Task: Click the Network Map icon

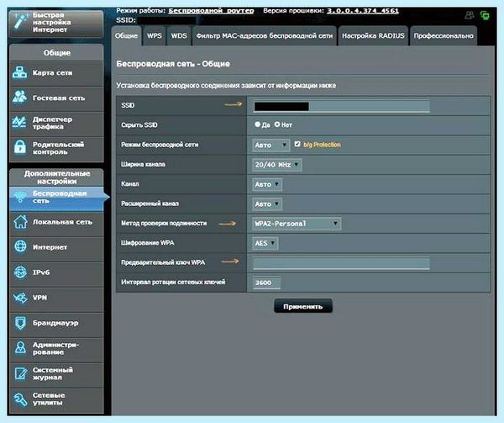Action: click(x=20, y=72)
